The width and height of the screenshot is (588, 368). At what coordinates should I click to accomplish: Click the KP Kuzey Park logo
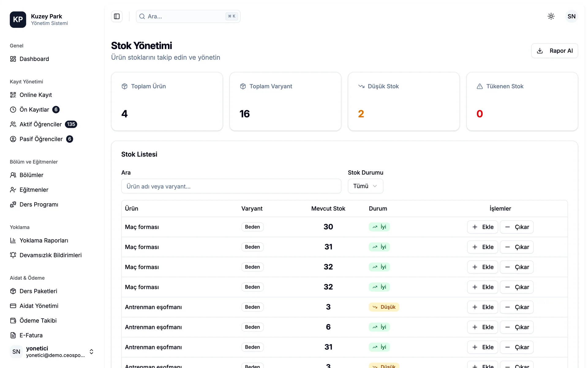(x=18, y=19)
